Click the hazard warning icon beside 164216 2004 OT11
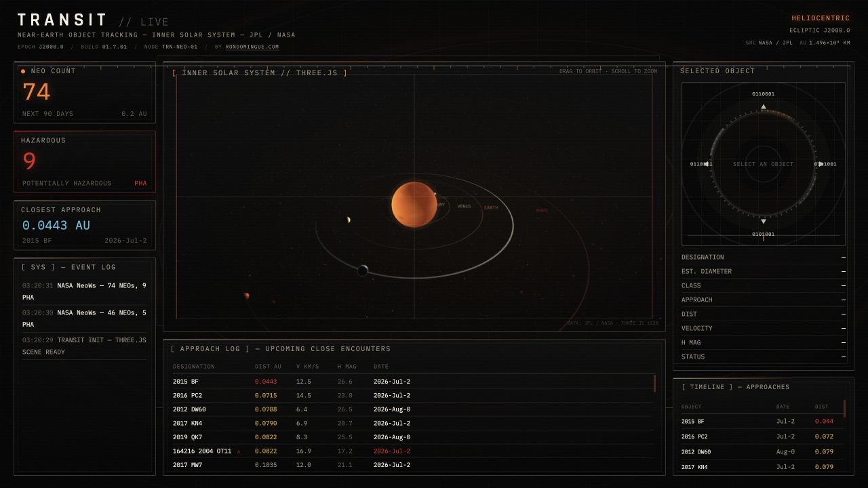The width and height of the screenshot is (868, 488). (239, 451)
